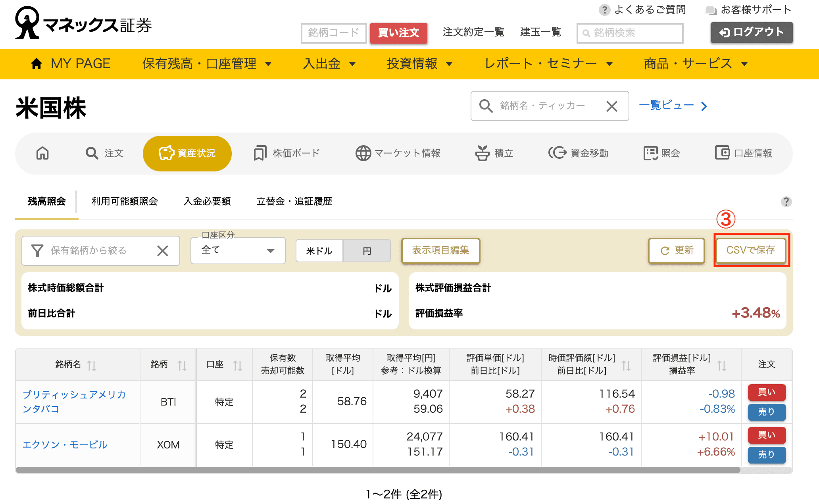Click the MY PAGE home icon
Viewport: 819px width, 504px height.
tap(37, 63)
